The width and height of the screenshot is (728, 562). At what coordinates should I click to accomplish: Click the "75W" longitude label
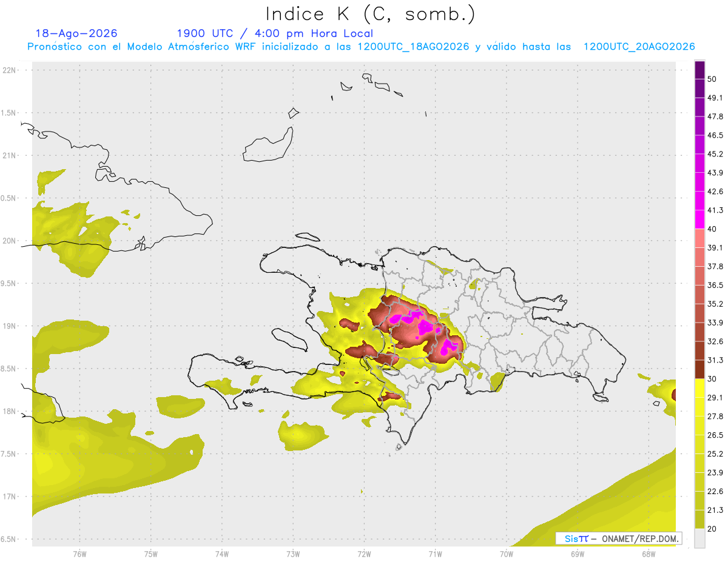tap(151, 555)
